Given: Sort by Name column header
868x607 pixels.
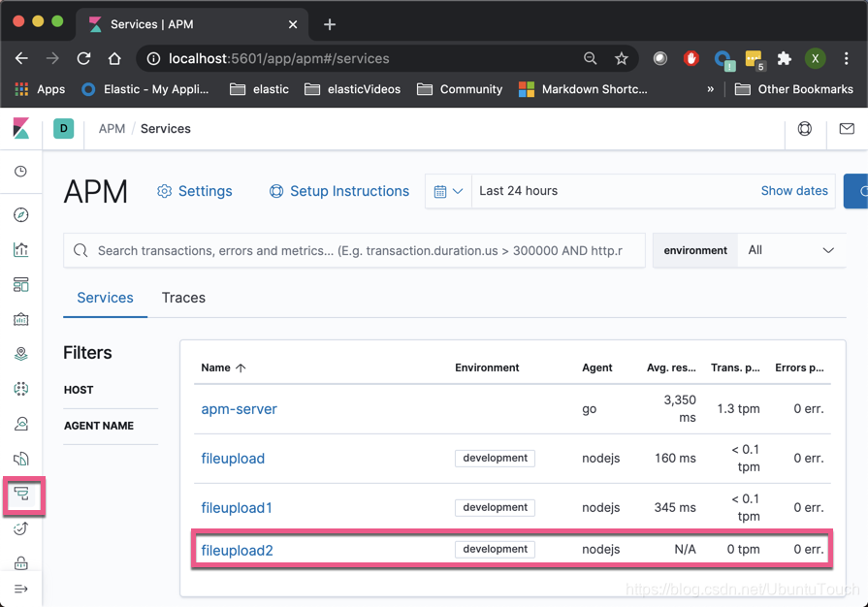Looking at the screenshot, I should point(223,367).
